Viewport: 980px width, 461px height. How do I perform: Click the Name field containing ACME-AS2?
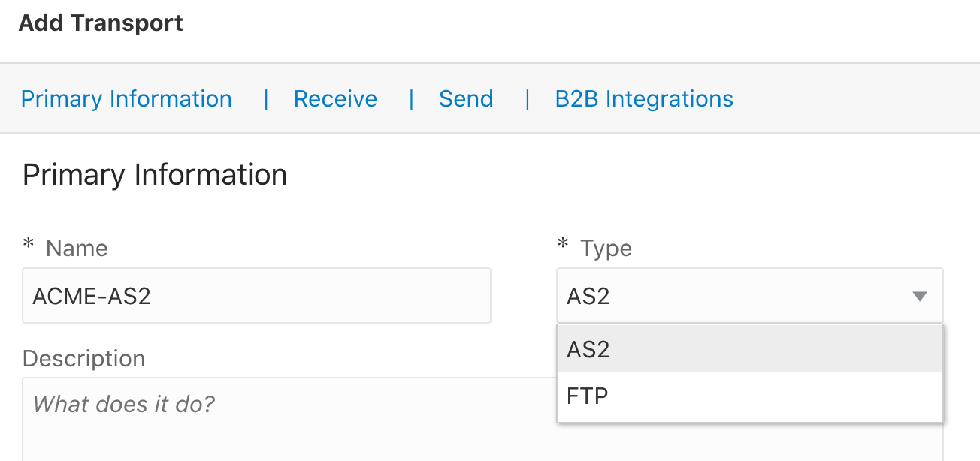point(256,296)
